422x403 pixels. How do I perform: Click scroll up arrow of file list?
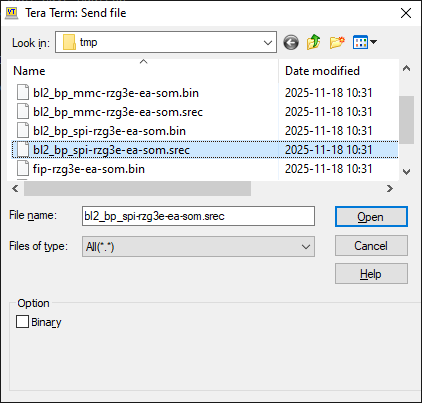pyautogui.click(x=406, y=68)
